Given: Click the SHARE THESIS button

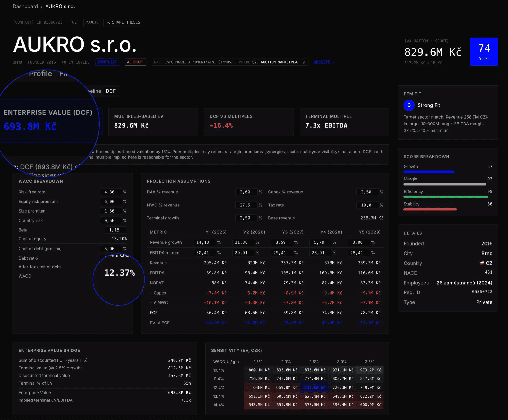Looking at the screenshot, I should (x=123, y=22).
